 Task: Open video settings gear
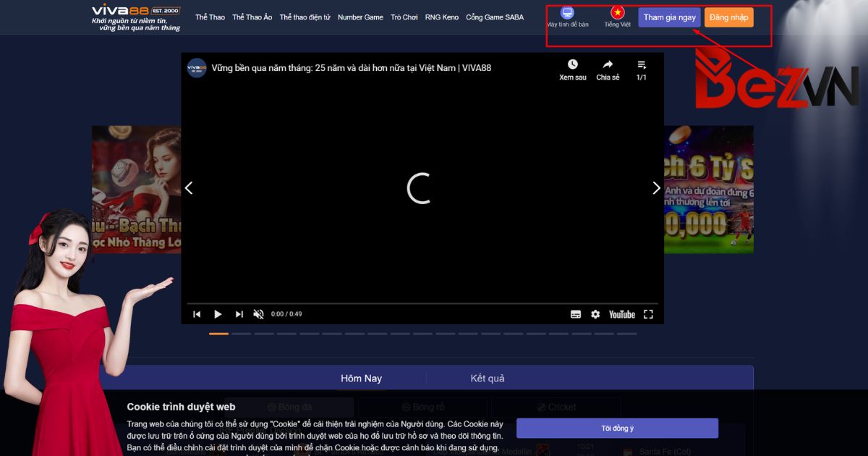tap(595, 314)
